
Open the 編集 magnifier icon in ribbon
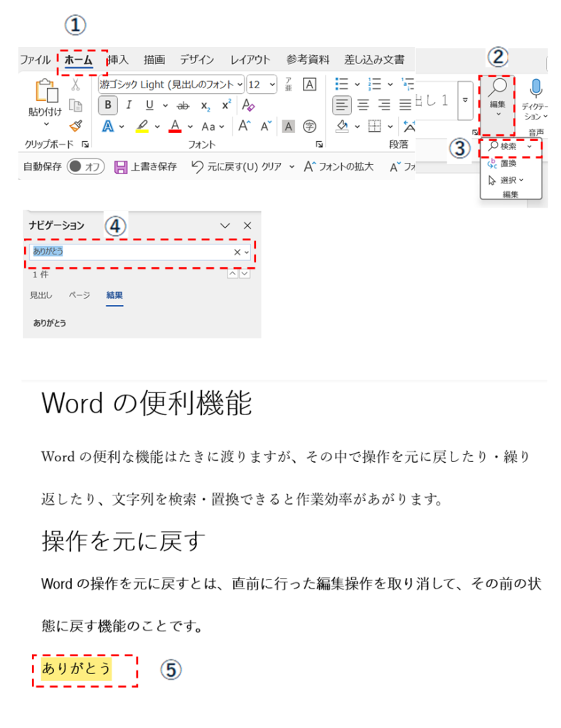(497, 90)
